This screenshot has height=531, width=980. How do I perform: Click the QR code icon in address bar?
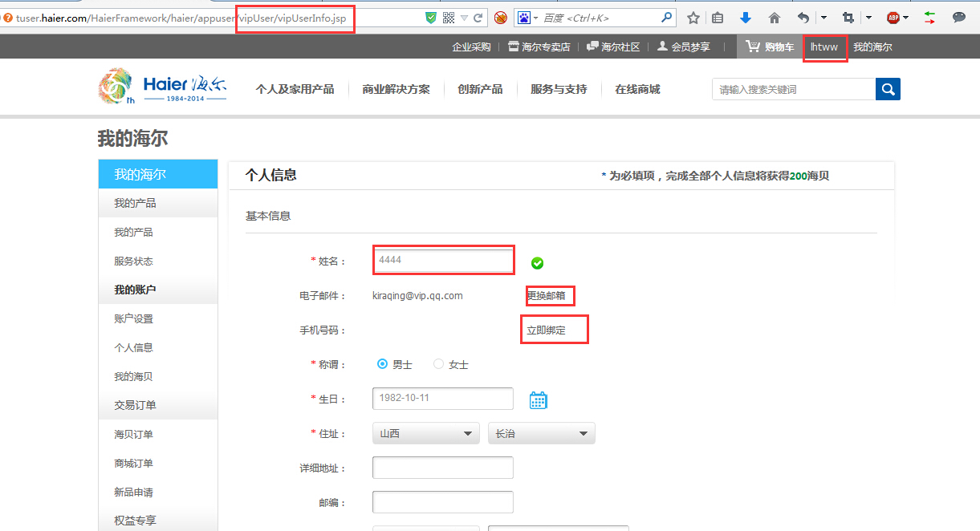point(449,18)
